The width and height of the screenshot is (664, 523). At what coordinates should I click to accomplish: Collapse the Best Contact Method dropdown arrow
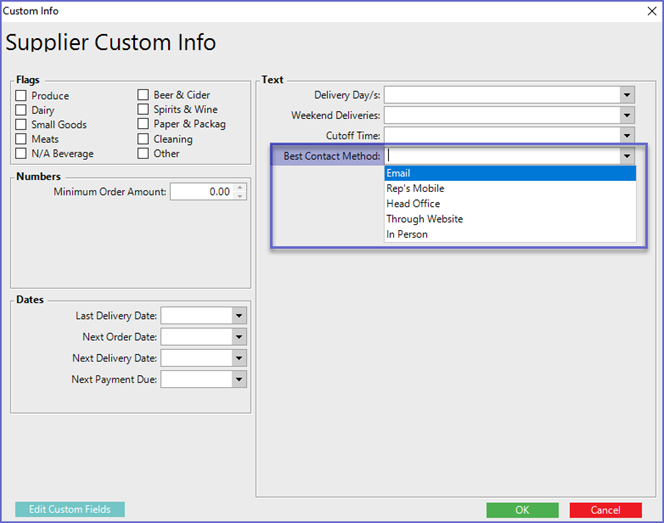click(x=627, y=156)
